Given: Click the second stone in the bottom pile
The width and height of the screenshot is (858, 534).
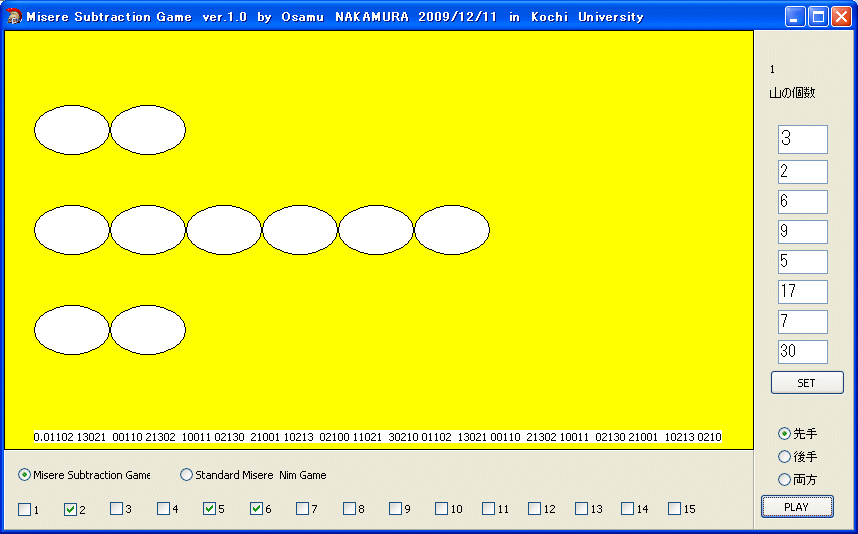Looking at the screenshot, I should point(148,330).
